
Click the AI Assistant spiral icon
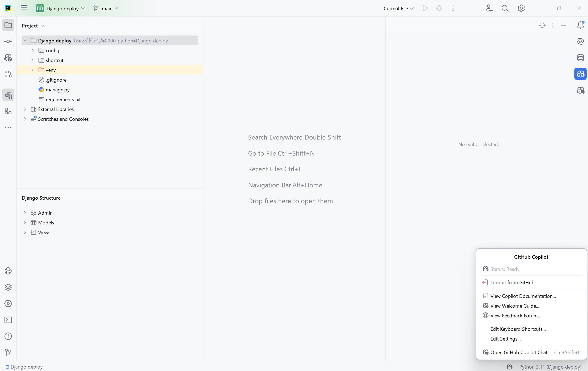tap(580, 41)
